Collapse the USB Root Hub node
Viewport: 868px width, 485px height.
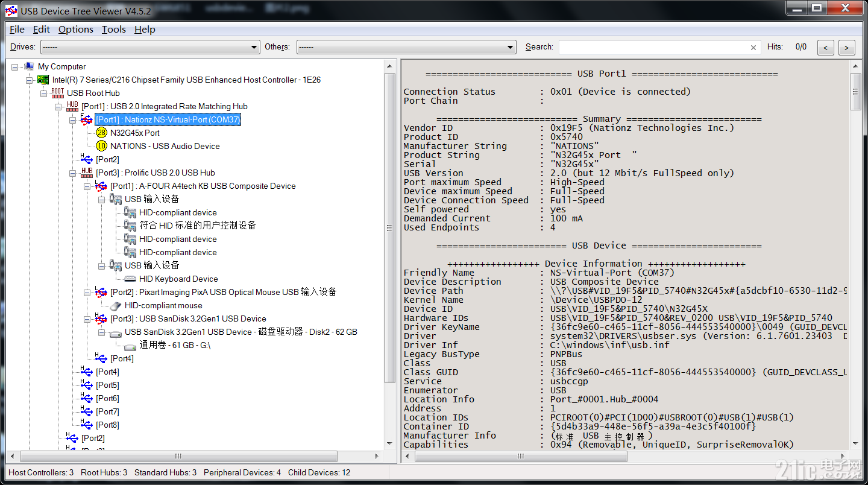tap(43, 94)
